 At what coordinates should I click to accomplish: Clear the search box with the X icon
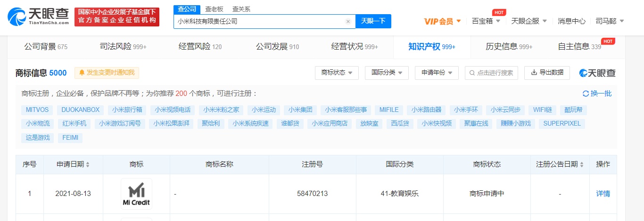coord(348,21)
